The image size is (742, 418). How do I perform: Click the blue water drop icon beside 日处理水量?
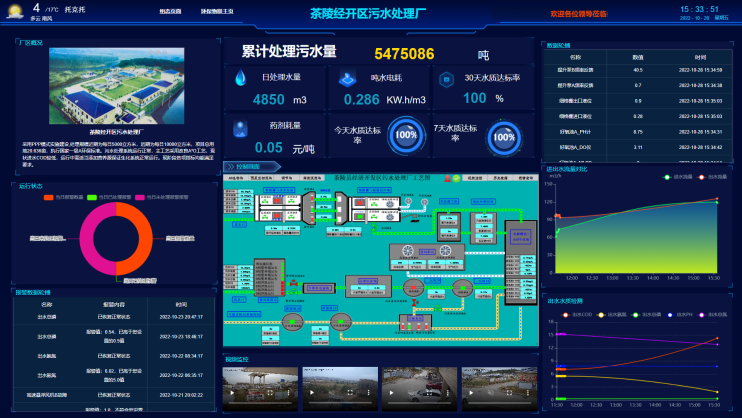pyautogui.click(x=240, y=77)
